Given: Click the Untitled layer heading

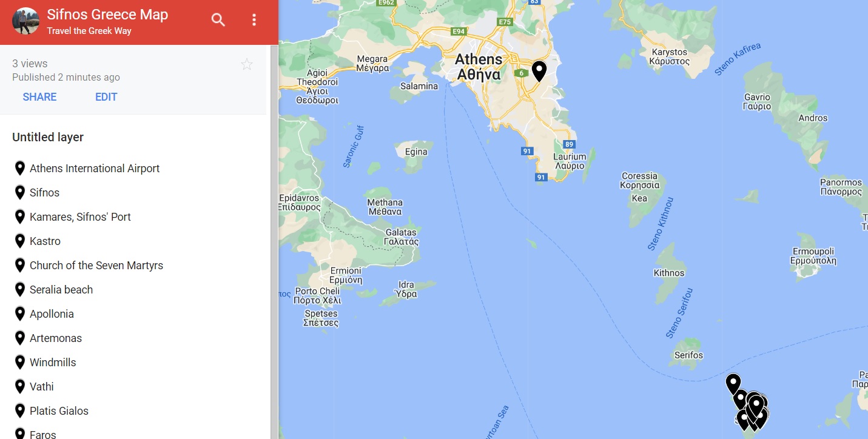Looking at the screenshot, I should click(48, 137).
